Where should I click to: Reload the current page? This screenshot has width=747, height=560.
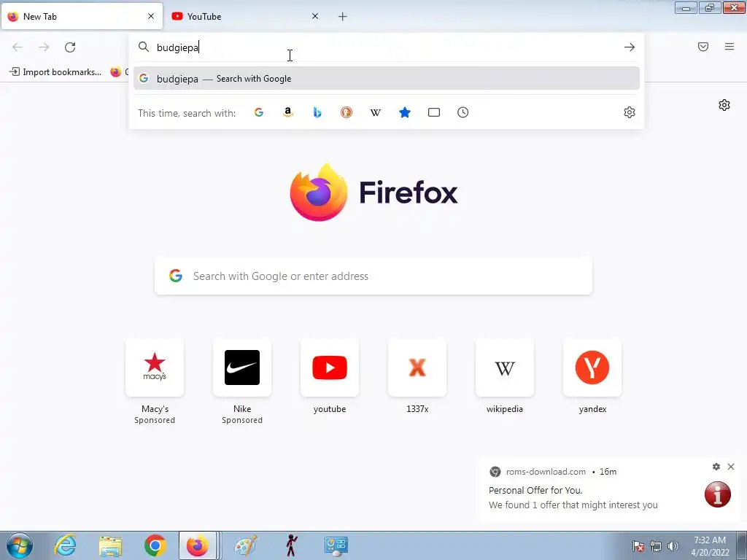(70, 47)
